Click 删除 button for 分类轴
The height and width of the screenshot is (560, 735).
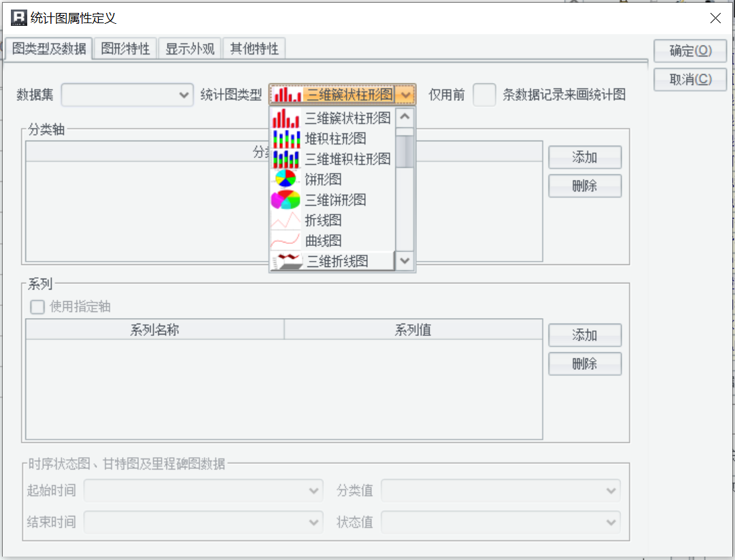tap(585, 185)
